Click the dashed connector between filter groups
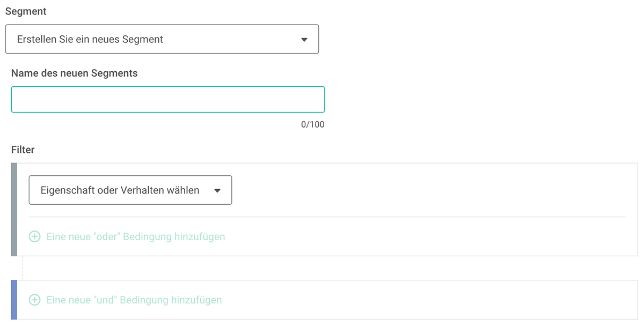644x327 pixels. 23,268
